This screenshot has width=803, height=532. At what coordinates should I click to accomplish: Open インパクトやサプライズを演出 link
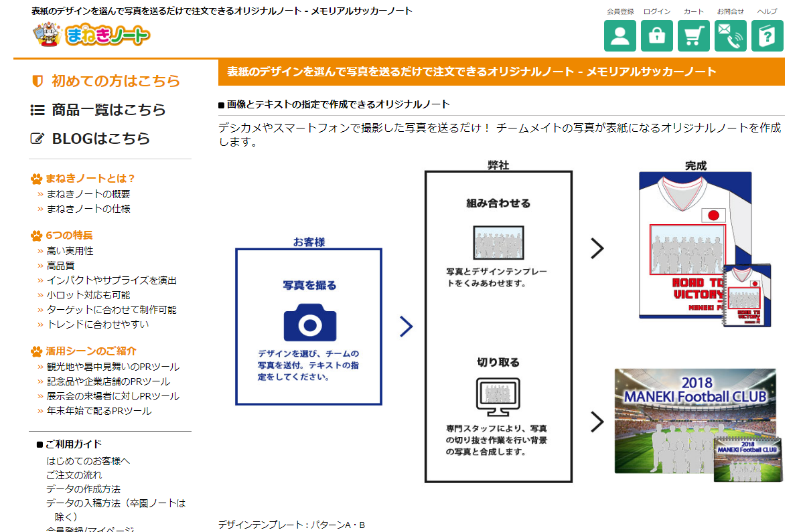pyautogui.click(x=112, y=280)
